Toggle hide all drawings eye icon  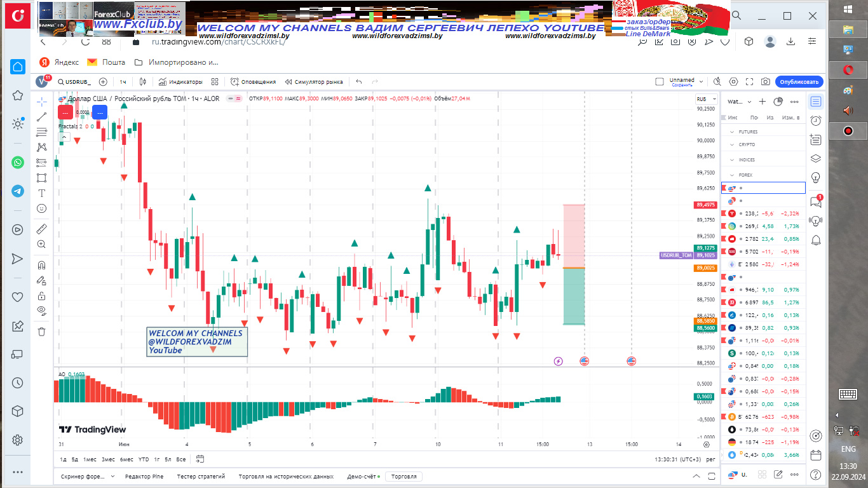click(x=41, y=311)
